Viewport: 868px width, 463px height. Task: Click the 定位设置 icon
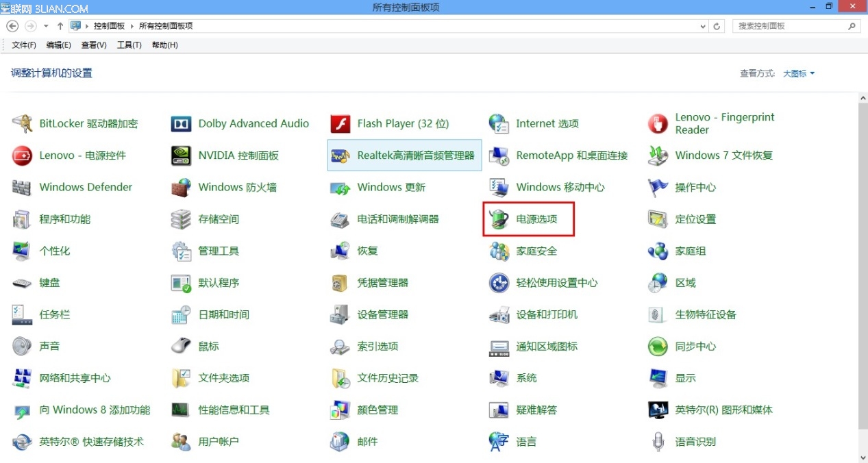pyautogui.click(x=658, y=219)
